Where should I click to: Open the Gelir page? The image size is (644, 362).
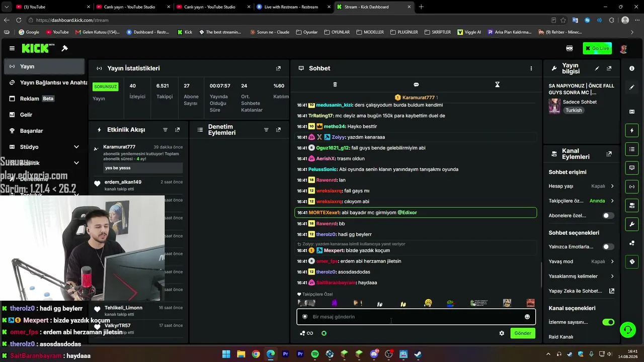[44, 115]
